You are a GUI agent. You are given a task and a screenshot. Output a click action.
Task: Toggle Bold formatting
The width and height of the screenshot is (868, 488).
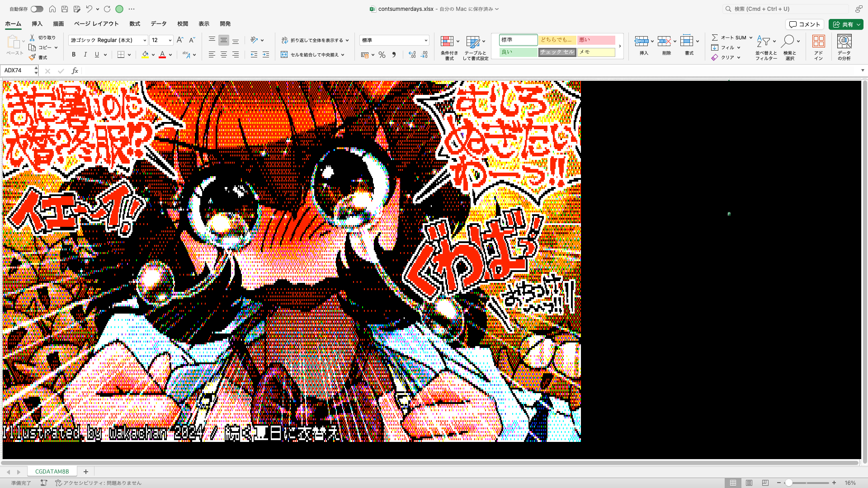tap(74, 55)
